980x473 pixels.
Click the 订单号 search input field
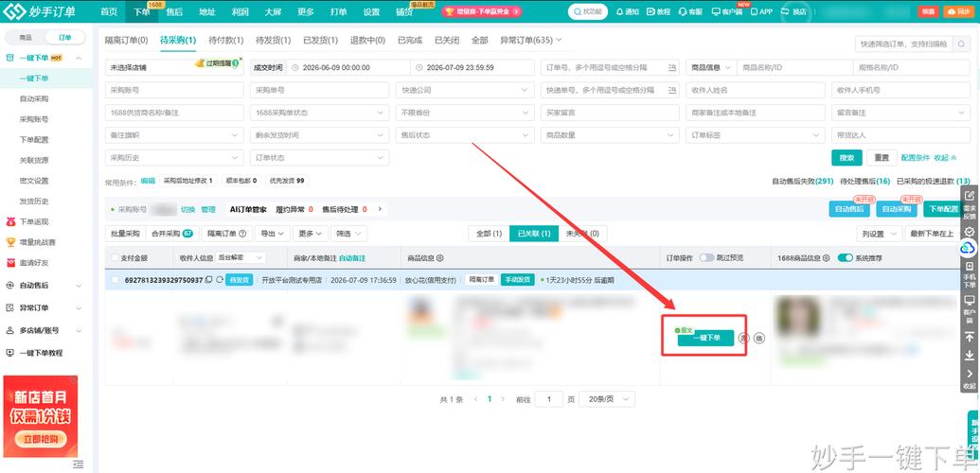point(610,67)
